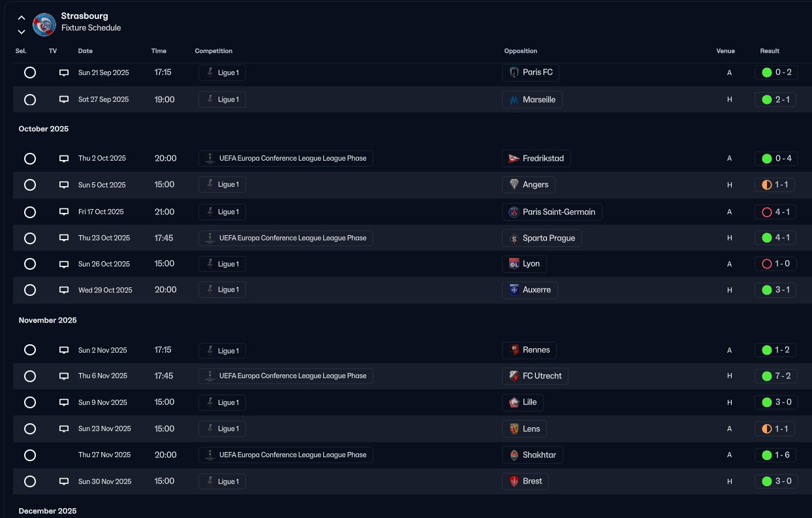Click the up chevron beside Strasbourg

[x=22, y=18]
